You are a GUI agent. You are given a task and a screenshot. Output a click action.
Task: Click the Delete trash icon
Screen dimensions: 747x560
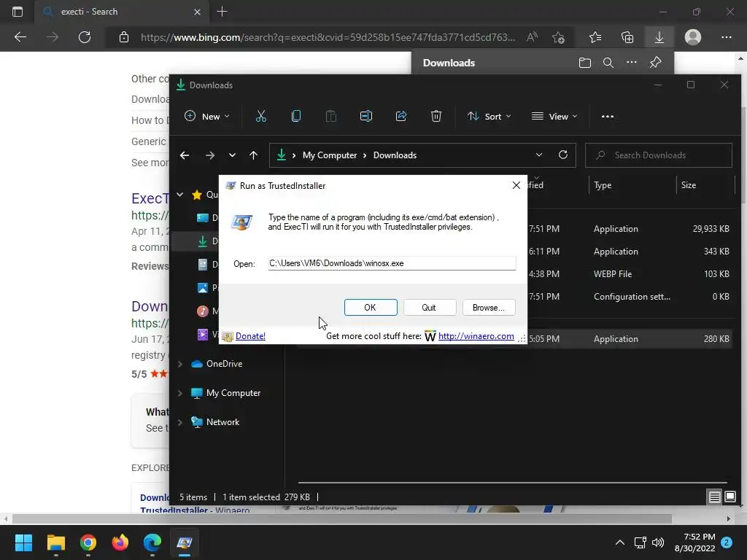coord(436,116)
